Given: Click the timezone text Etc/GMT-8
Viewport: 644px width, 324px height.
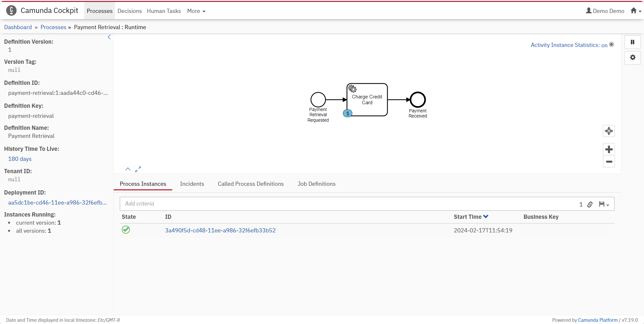Looking at the screenshot, I should pyautogui.click(x=109, y=320).
